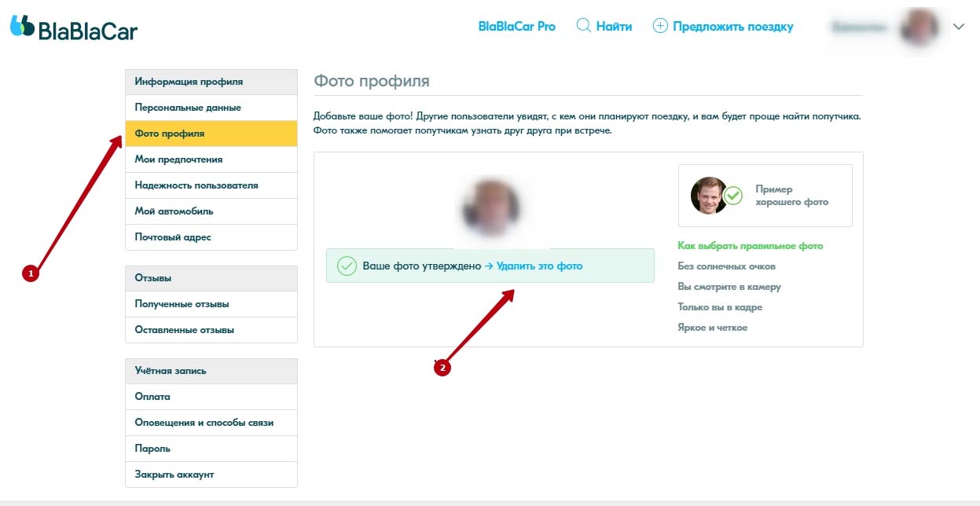
Task: Open Почтовый адрес menu item
Action: pos(211,237)
